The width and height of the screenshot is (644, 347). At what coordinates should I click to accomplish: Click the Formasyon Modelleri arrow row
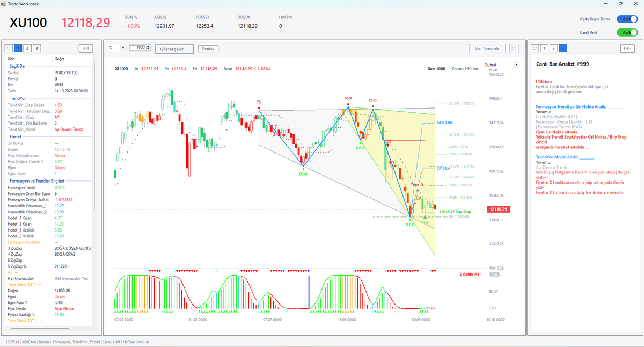click(49, 242)
